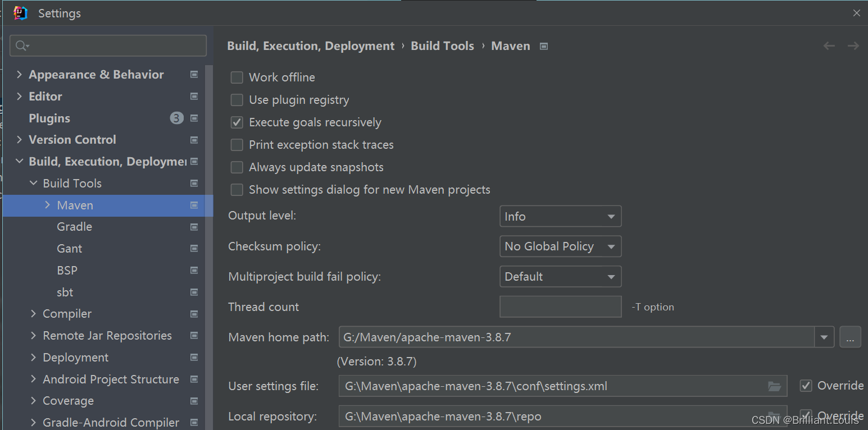Screen dimensions: 868x430
Task: Go back using the left arrow icon
Action: point(829,46)
